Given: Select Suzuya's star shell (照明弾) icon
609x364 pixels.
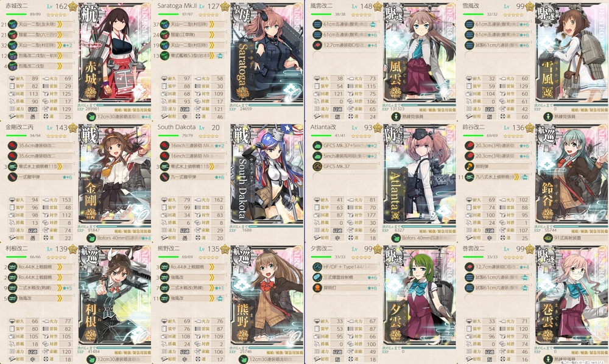Looking at the screenshot, I should tap(470, 166).
